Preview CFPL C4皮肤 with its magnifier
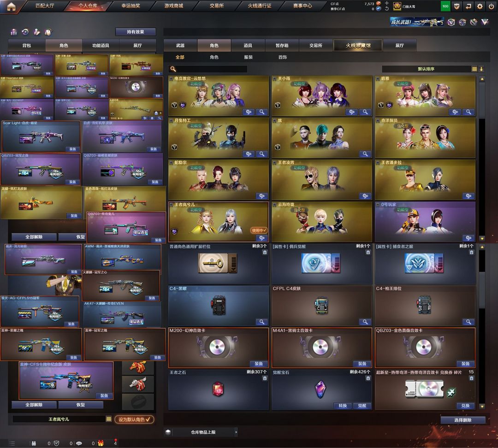Viewport: 498px width, 448px height. [365, 322]
